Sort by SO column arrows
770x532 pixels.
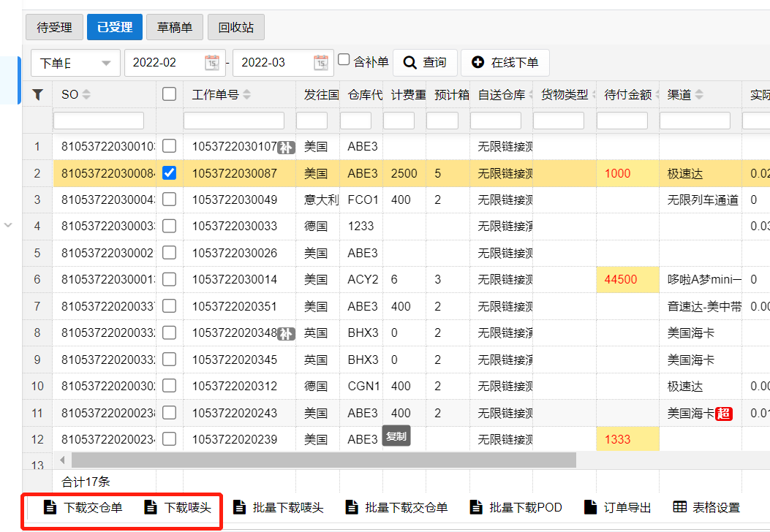tap(86, 94)
